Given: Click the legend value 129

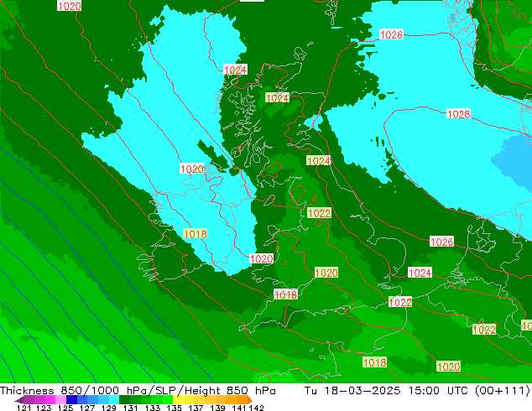Looking at the screenshot, I should (x=109, y=408).
